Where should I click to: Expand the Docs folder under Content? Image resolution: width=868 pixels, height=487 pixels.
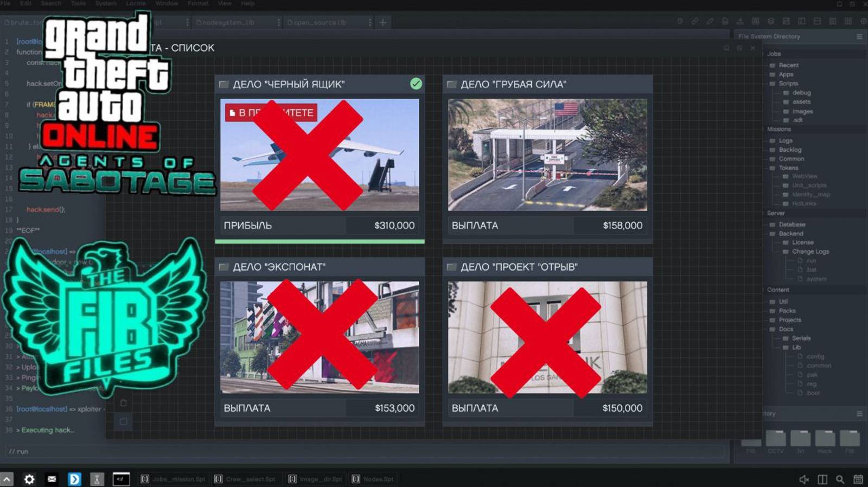(x=773, y=329)
